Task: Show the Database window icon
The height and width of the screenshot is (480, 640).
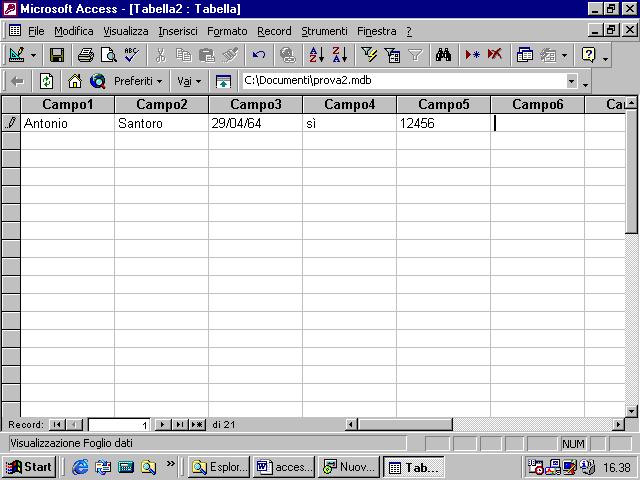Action: 524,55
